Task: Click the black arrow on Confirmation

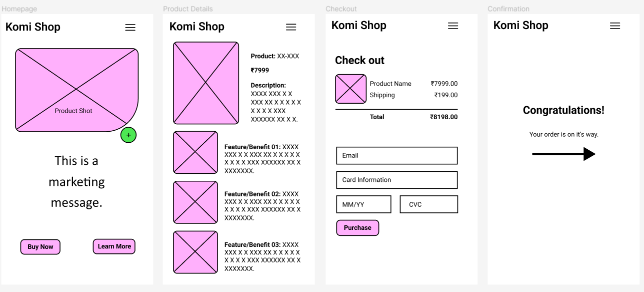Action: (x=563, y=154)
